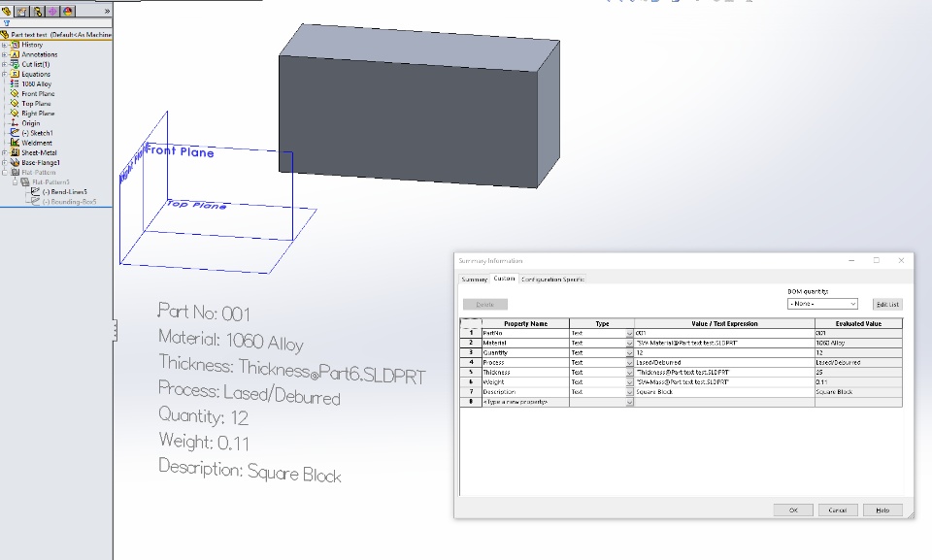Click the Sketch1 feature icon
The image size is (932, 560).
15,133
